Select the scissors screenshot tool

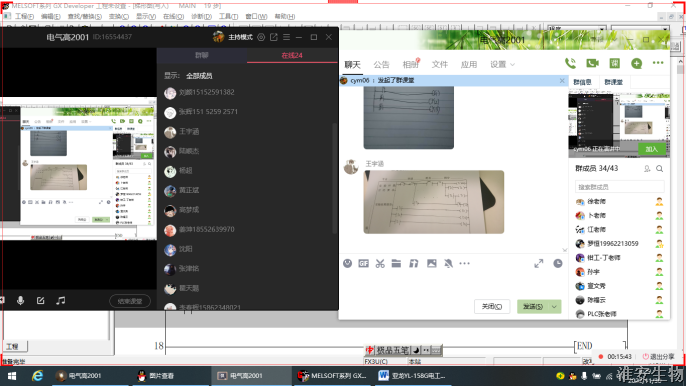coord(380,263)
